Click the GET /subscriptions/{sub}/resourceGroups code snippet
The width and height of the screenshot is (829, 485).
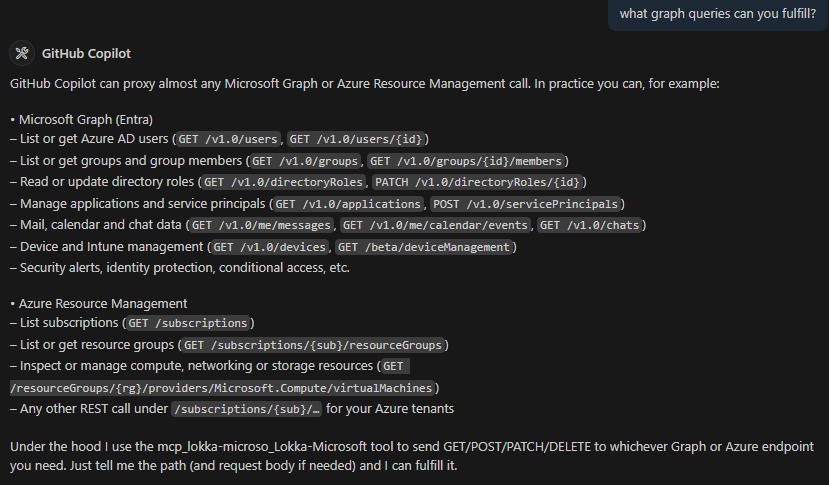(313, 345)
